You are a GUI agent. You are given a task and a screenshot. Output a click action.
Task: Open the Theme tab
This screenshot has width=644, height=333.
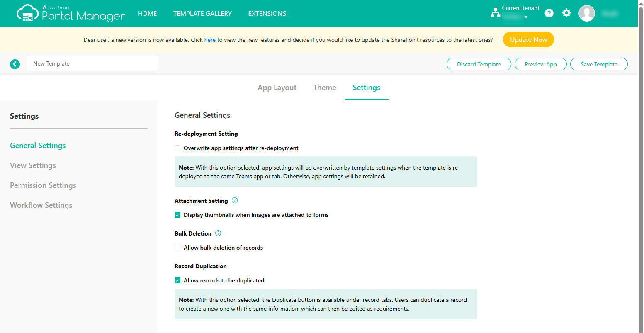[x=324, y=88]
